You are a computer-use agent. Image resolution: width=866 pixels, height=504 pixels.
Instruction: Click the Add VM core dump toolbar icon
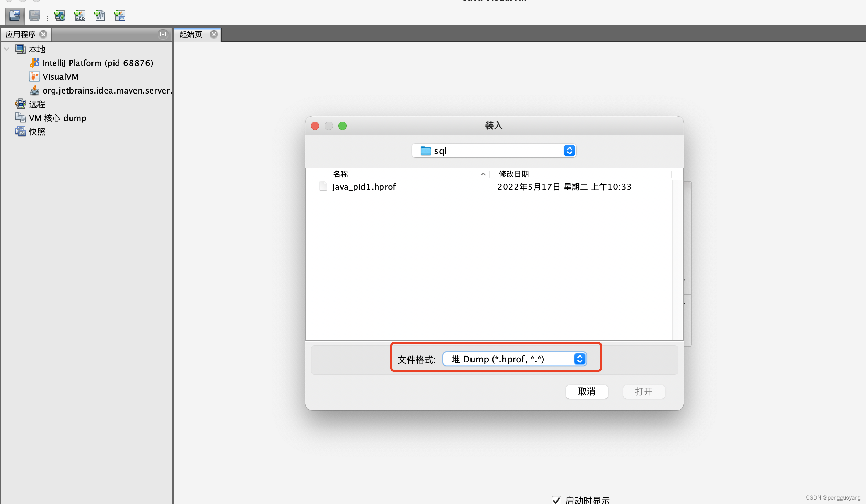pos(99,15)
